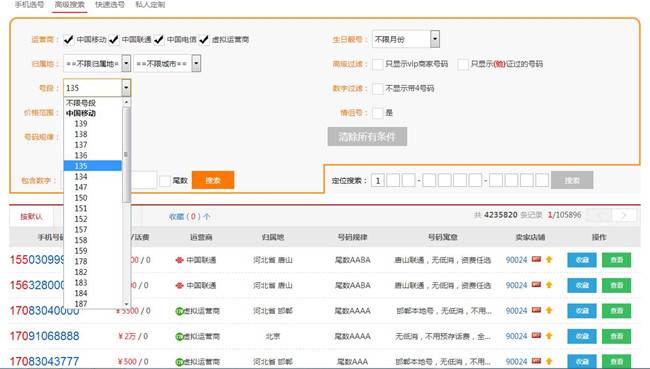Click the 河北省 邯郸 cell in 17083043777 row
This screenshot has height=369, width=650.
click(x=273, y=362)
